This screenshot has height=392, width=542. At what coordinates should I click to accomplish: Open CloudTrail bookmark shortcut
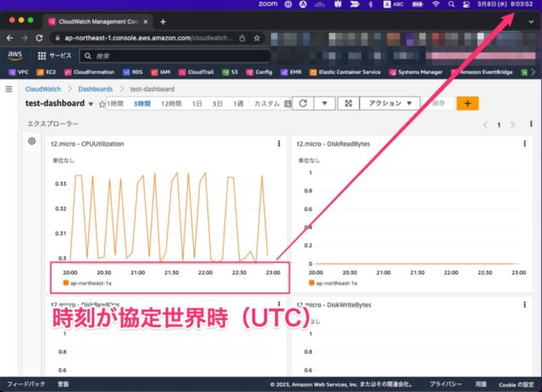coord(196,72)
